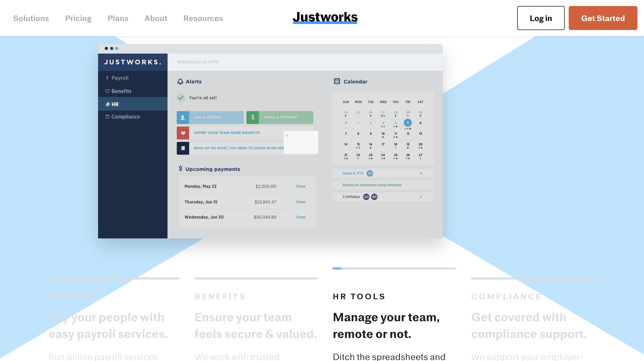Viewport: 644px width, 361px height.
Task: Click the Compliance sidebar icon
Action: click(108, 116)
